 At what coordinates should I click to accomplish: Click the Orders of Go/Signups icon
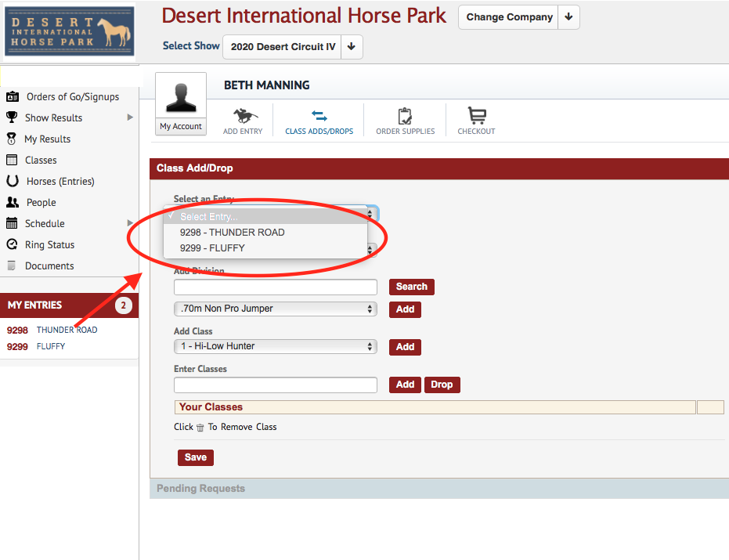(13, 97)
